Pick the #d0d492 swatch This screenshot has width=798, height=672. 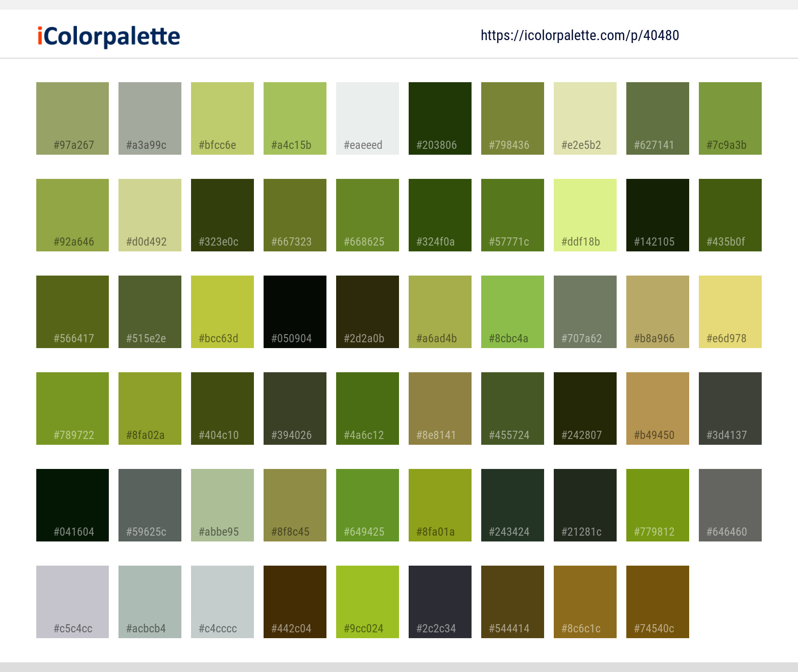(x=150, y=215)
